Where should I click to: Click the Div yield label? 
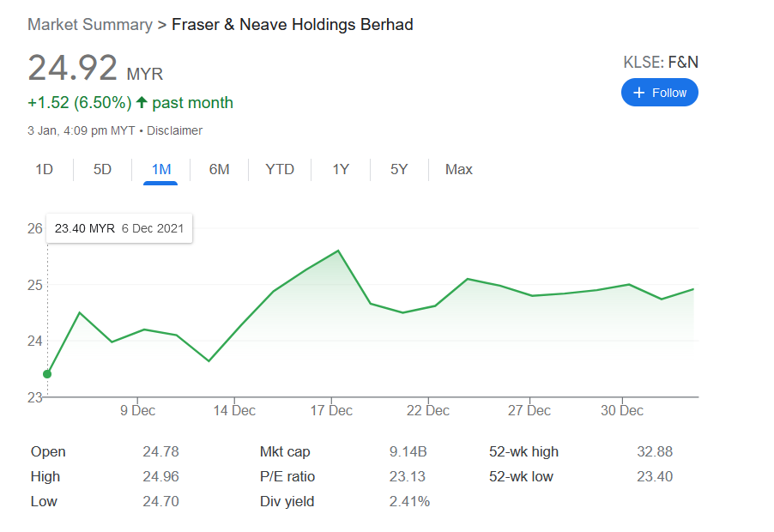pyautogui.click(x=287, y=501)
